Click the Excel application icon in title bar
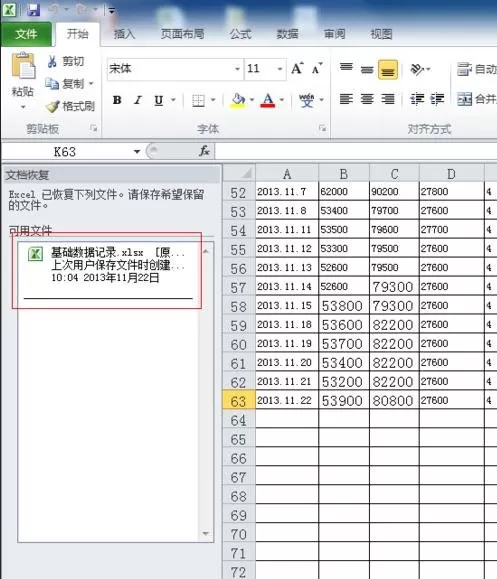Screen dimensions: 497x579 [9, 10]
